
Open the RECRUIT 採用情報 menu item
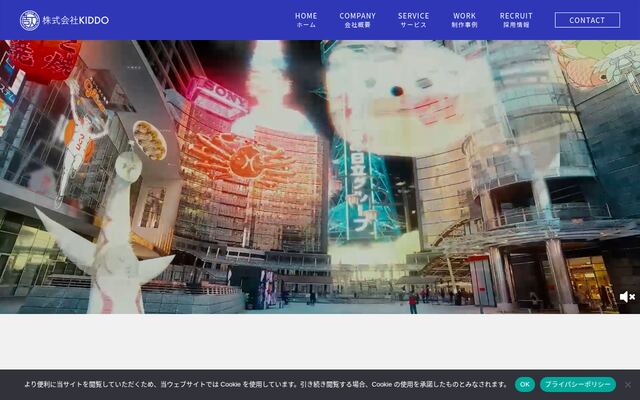(516, 20)
